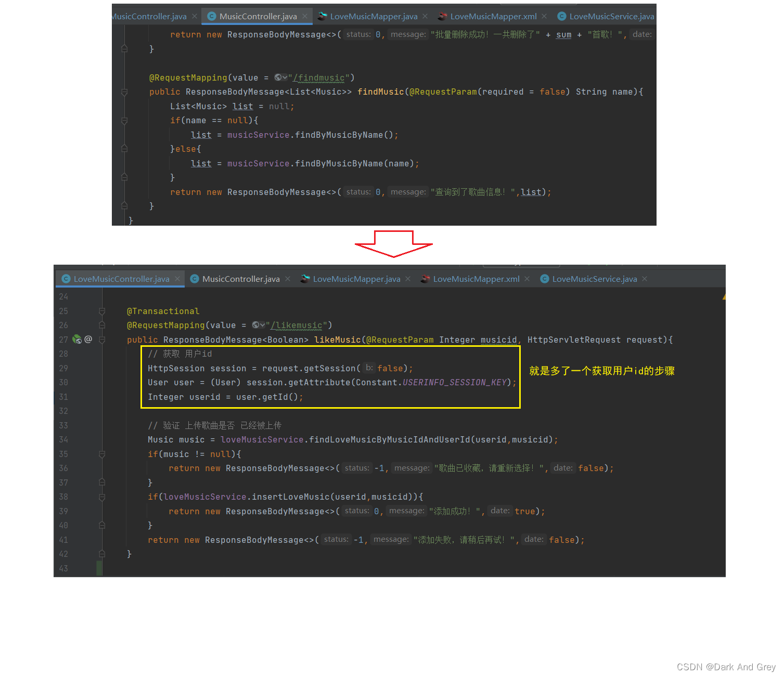The height and width of the screenshot is (677, 784).
Task: Select the LoveMusicController.java tab in the bottom editor
Action: tap(121, 279)
